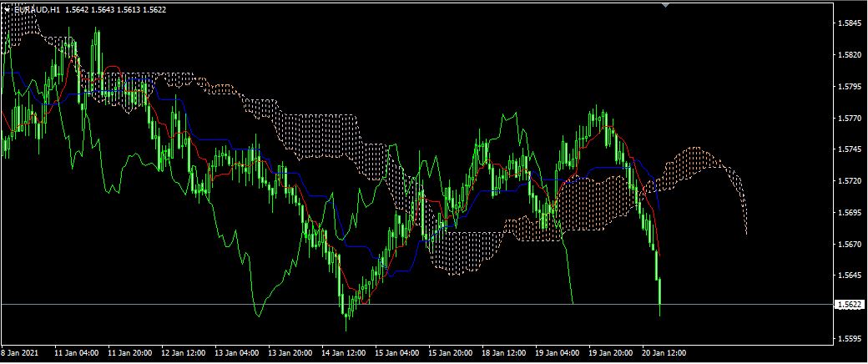Click the 1.5720 price scale label
The height and width of the screenshot is (364, 868).
pos(848,181)
